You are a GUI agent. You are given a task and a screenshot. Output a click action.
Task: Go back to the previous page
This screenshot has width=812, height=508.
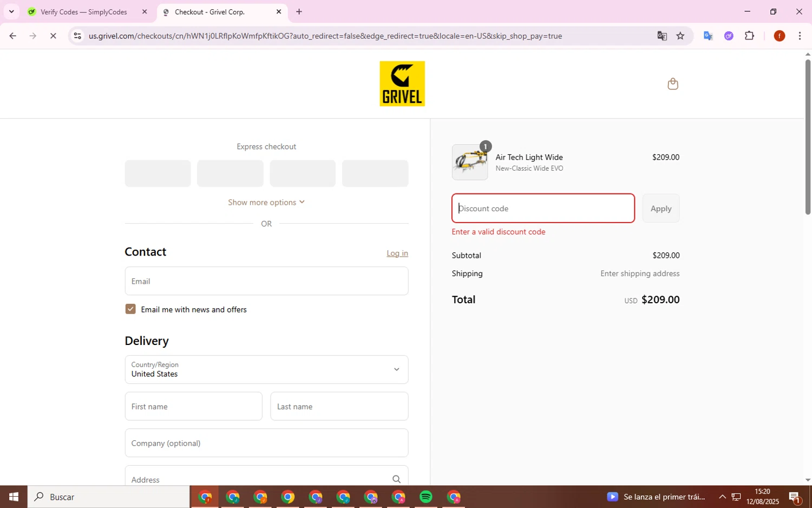tap(12, 36)
